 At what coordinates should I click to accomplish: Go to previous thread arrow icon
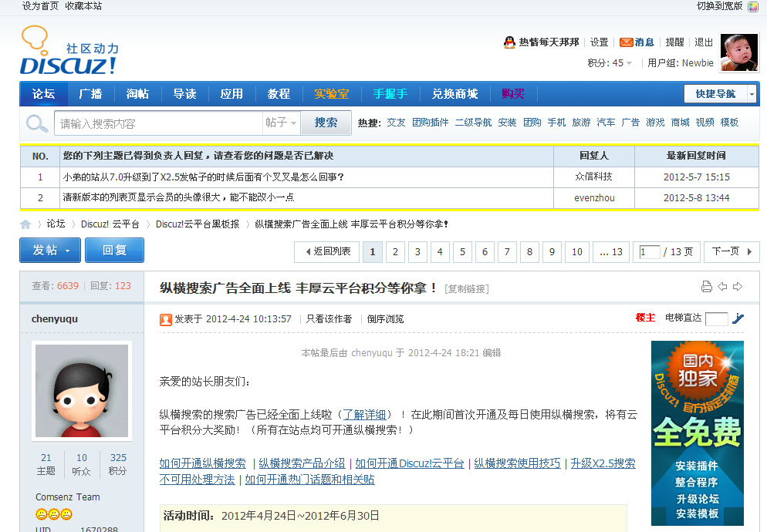(x=722, y=287)
